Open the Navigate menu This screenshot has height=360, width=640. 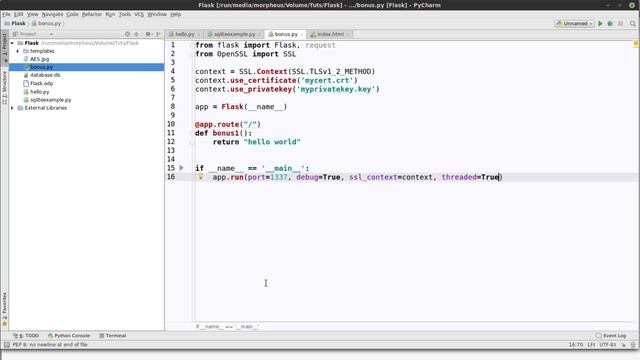(52, 14)
